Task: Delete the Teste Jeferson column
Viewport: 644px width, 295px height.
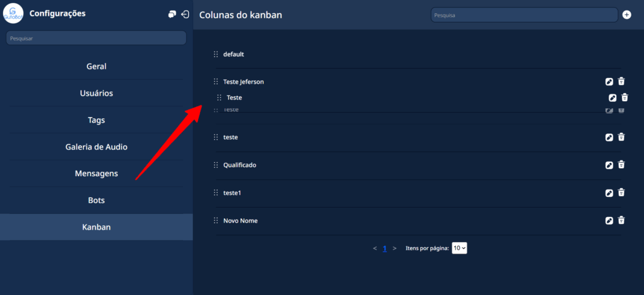Action: tap(621, 82)
